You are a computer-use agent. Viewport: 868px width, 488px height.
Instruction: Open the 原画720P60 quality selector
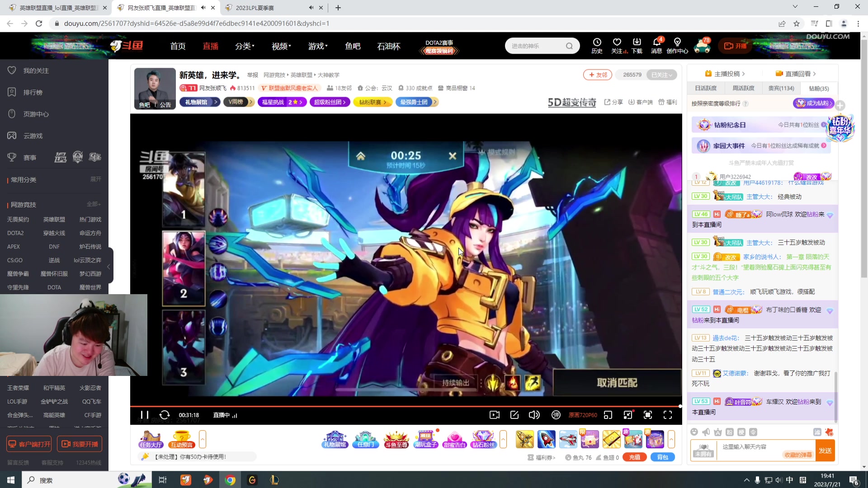coord(583,415)
